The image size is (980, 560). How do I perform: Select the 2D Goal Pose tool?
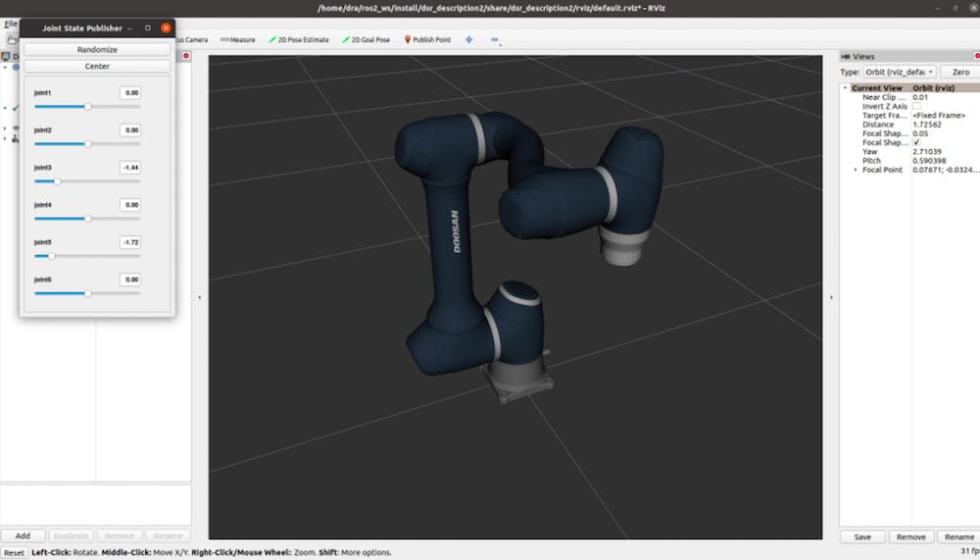tap(366, 40)
